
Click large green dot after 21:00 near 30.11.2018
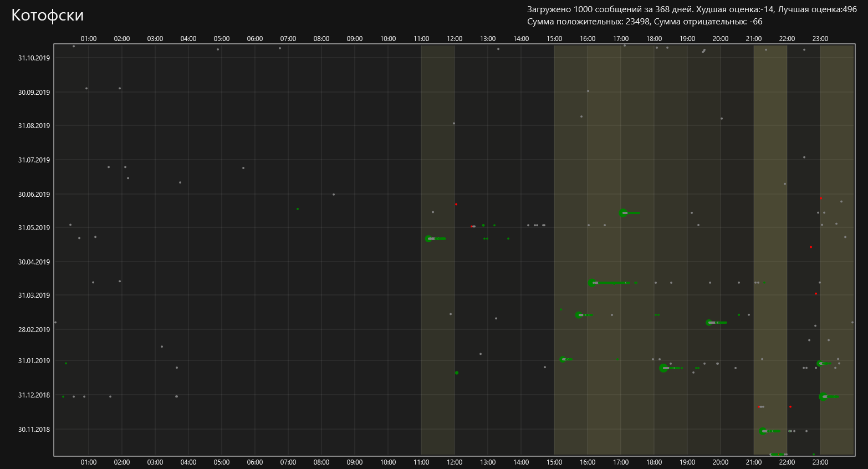pyautogui.click(x=763, y=431)
